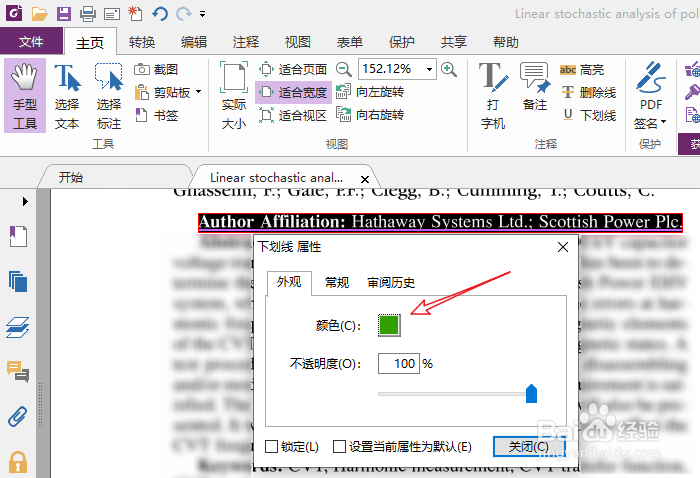The width and height of the screenshot is (700, 478).
Task: Switch to the 开始 document tab
Action: click(x=71, y=178)
